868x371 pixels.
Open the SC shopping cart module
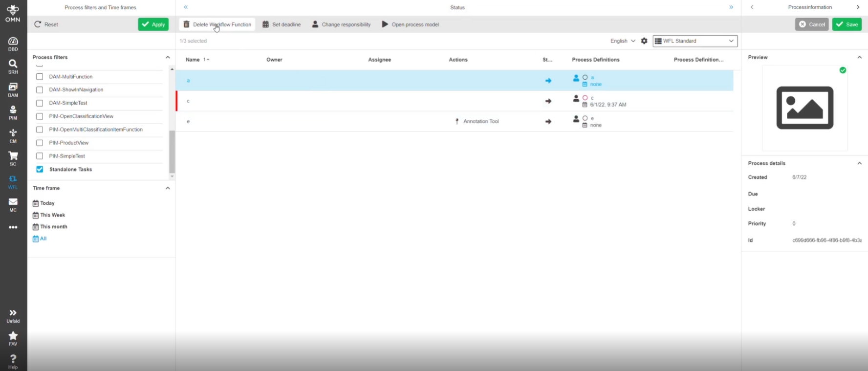click(13, 158)
